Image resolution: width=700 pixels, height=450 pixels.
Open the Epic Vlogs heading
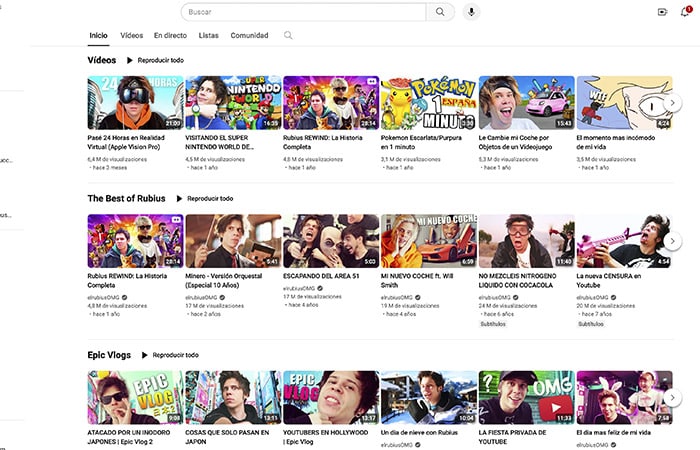(109, 355)
